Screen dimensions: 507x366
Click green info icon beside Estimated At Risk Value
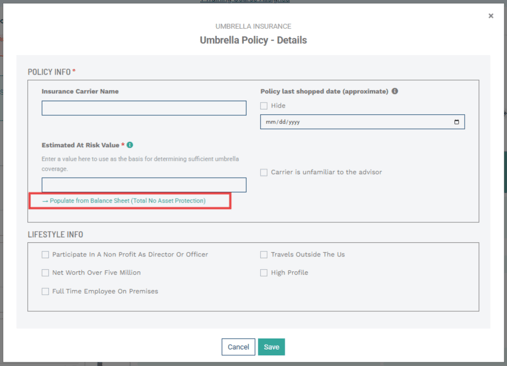(x=130, y=145)
